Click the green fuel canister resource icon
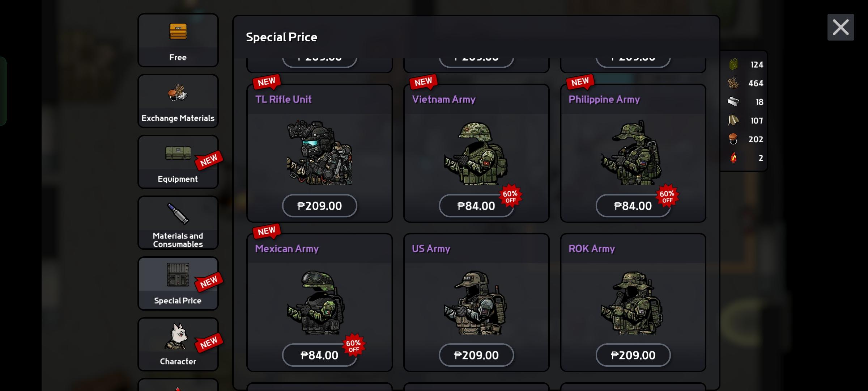This screenshot has width=868, height=391. (733, 64)
